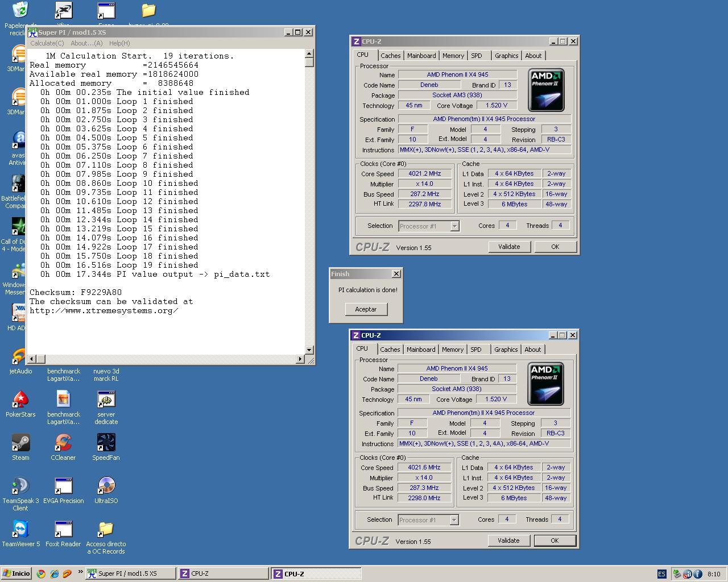Viewport: 728px width, 582px height.
Task: Click the 8:10 taskbar clock
Action: click(714, 574)
